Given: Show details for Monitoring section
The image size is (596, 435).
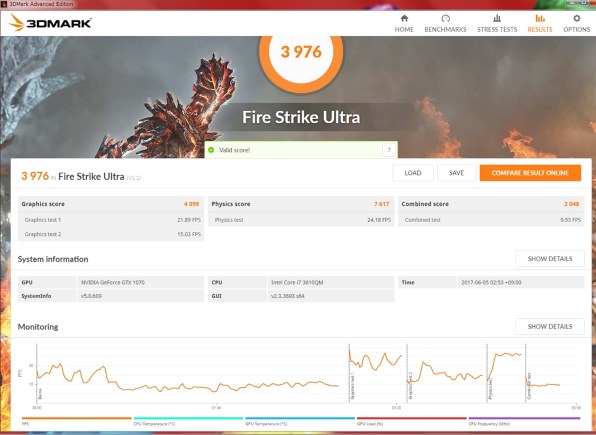Looking at the screenshot, I should [x=550, y=326].
